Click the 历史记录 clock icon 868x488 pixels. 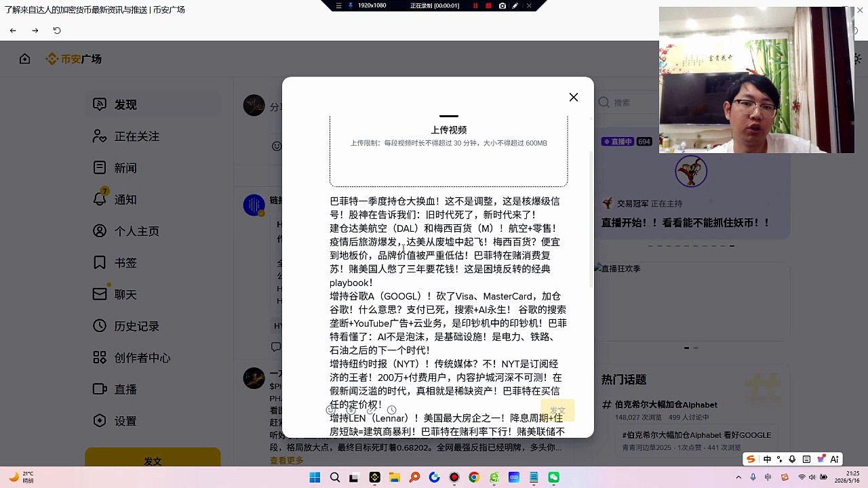[x=100, y=326]
